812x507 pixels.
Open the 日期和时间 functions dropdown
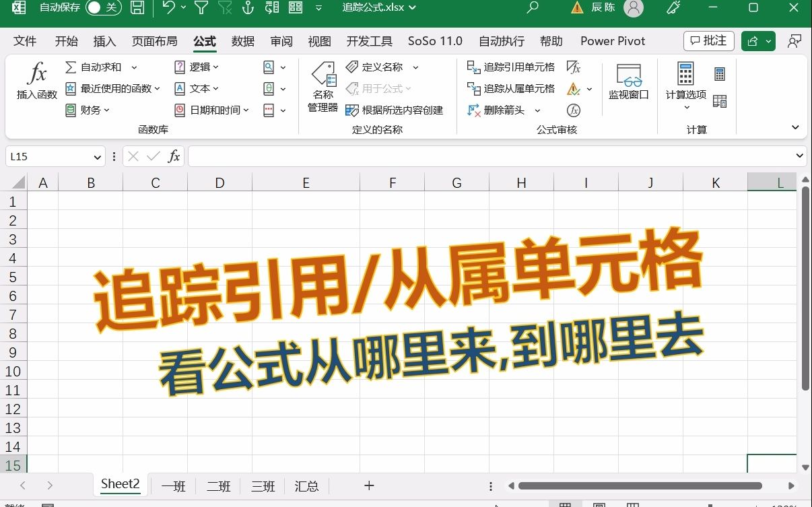click(212, 110)
